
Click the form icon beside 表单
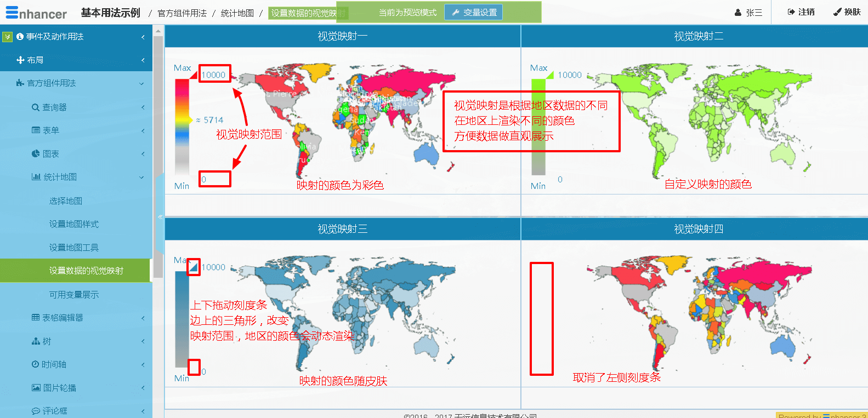click(x=36, y=130)
